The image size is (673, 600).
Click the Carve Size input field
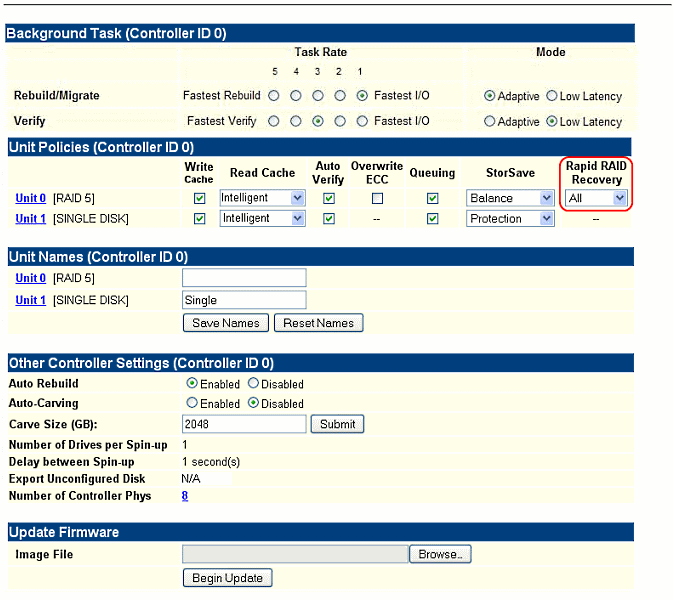click(x=244, y=424)
